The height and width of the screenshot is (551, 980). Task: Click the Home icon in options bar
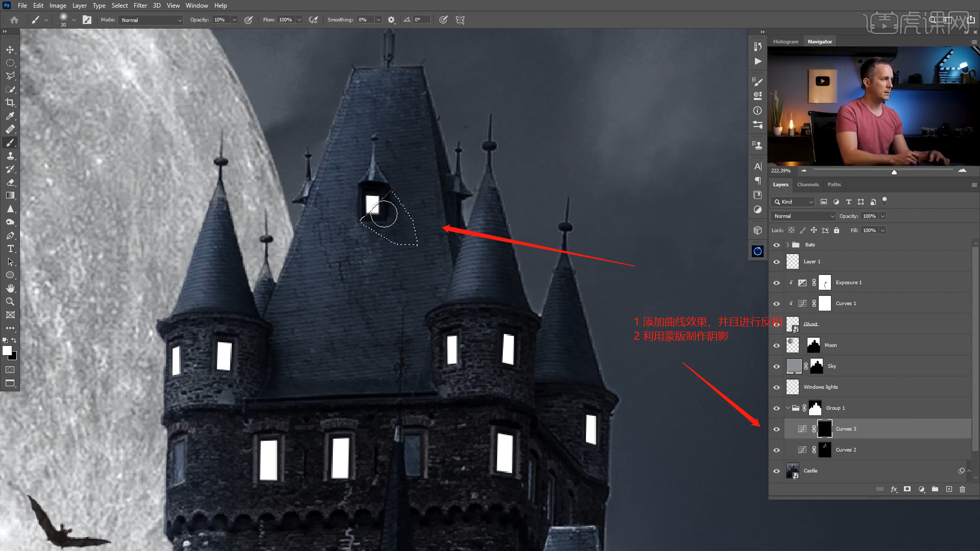(14, 20)
